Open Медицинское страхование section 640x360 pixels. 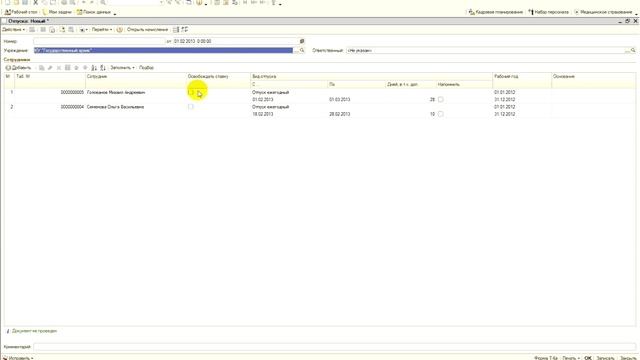tap(603, 12)
